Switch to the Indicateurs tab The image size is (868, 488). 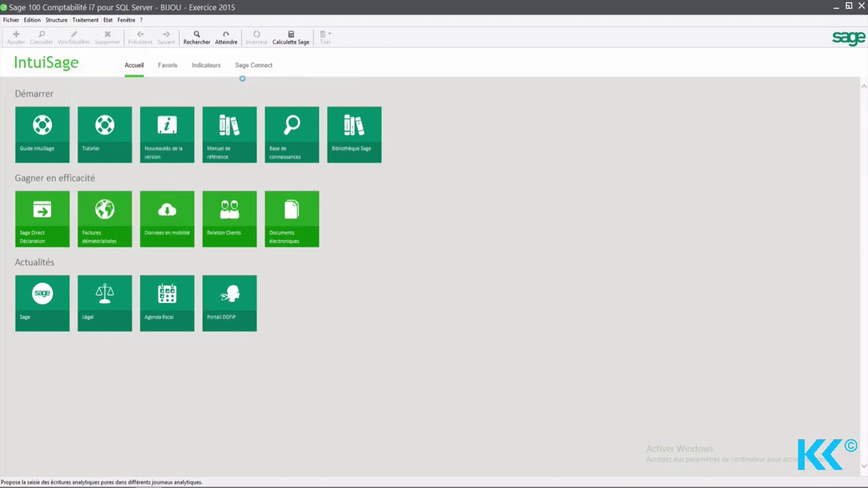click(206, 66)
